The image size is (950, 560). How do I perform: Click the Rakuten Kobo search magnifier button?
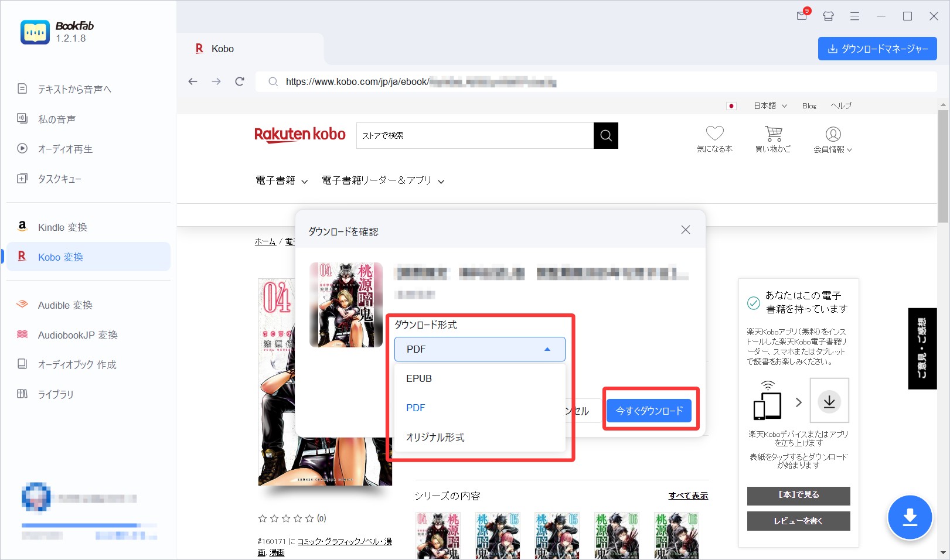[605, 136]
